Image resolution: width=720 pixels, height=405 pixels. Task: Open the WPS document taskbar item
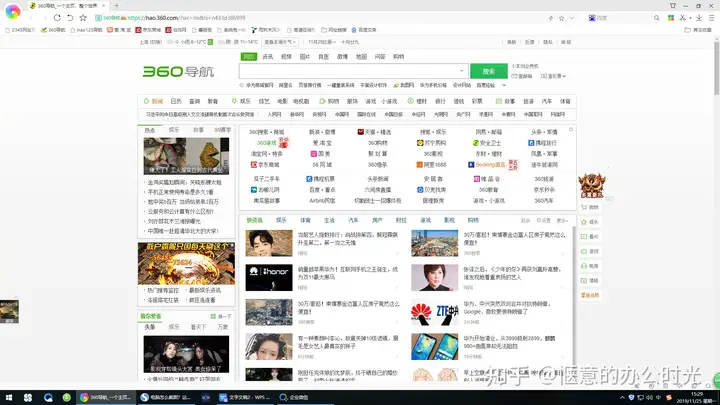(244, 397)
